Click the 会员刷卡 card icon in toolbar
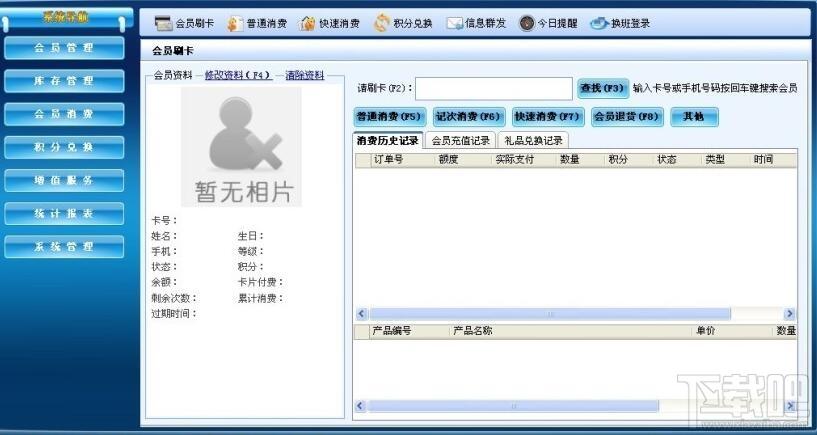Image resolution: width=817 pixels, height=435 pixels. [x=164, y=23]
